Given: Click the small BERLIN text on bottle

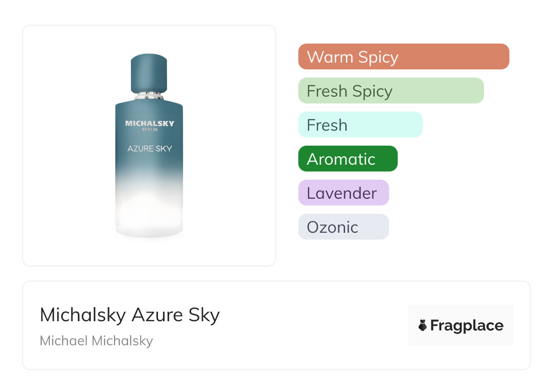Looking at the screenshot, I should click(x=149, y=130).
